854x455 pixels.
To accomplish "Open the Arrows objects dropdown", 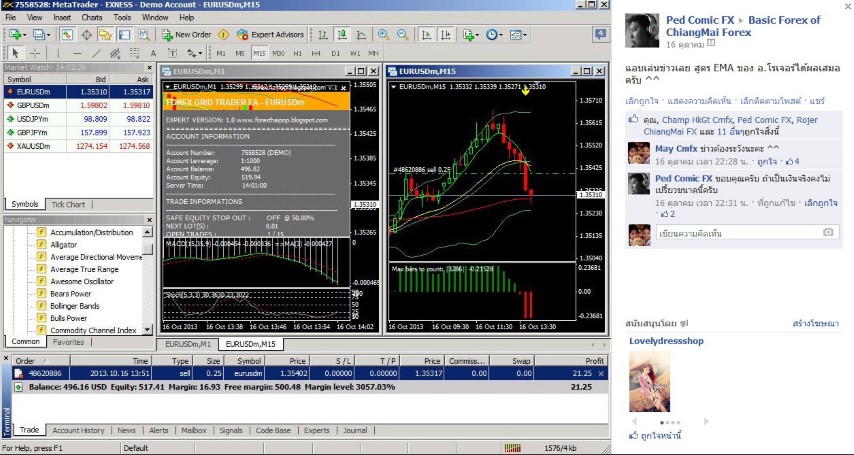I will click(x=195, y=53).
